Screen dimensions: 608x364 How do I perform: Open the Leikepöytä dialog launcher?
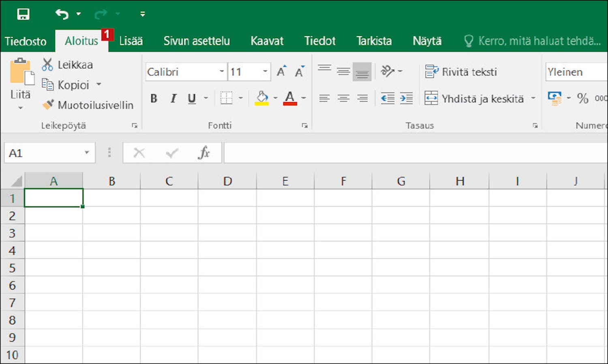(x=135, y=126)
